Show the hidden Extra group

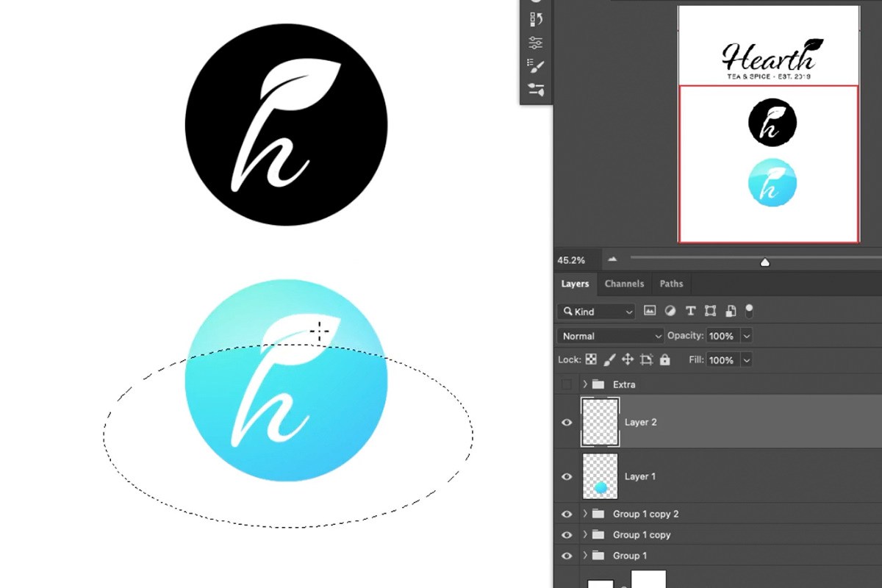coord(566,384)
